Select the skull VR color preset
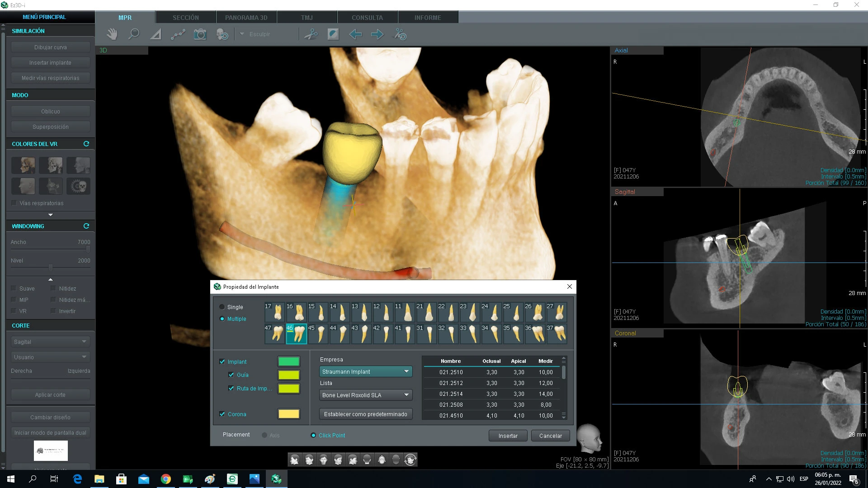 point(79,186)
